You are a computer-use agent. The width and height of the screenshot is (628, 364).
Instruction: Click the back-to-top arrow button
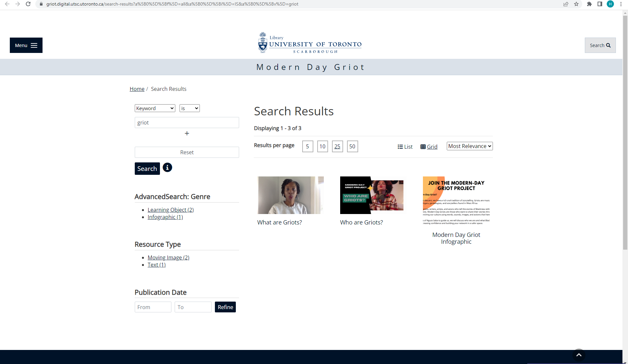(579, 355)
